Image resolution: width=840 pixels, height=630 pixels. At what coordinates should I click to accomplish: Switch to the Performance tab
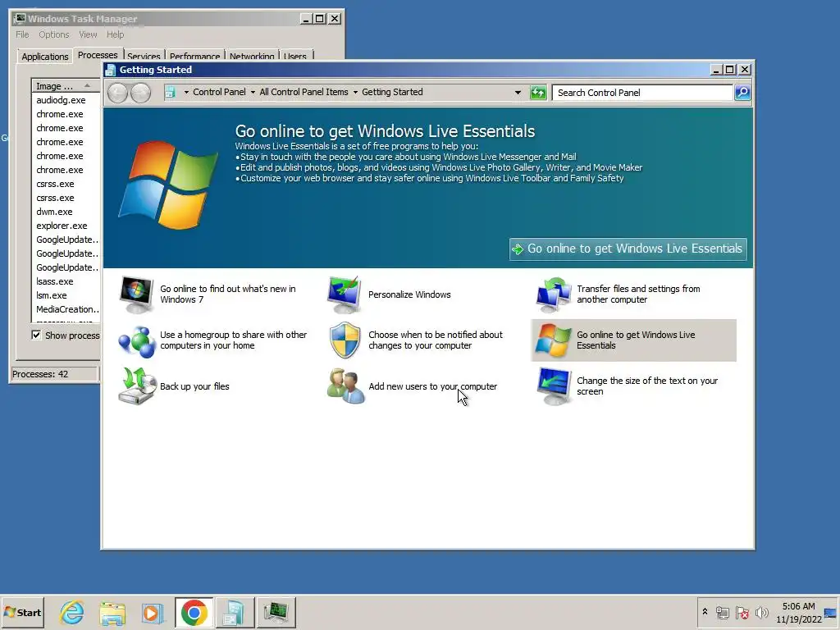195,56
